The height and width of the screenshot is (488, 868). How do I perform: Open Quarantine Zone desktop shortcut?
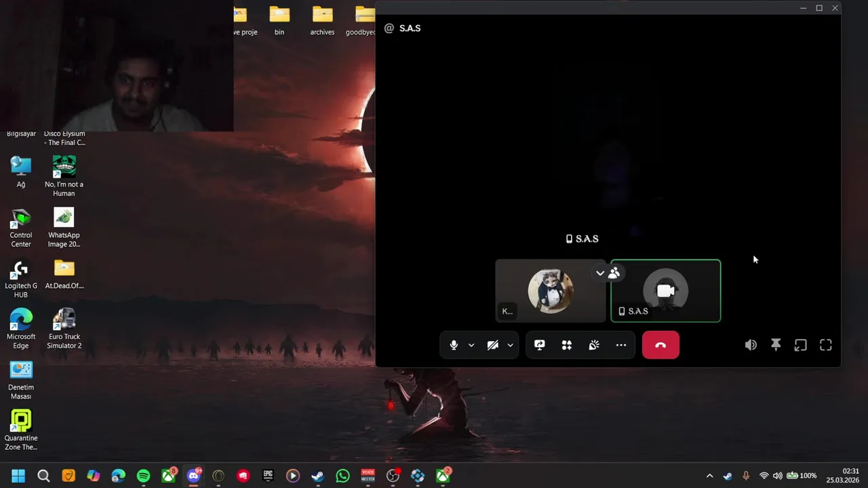[21, 430]
